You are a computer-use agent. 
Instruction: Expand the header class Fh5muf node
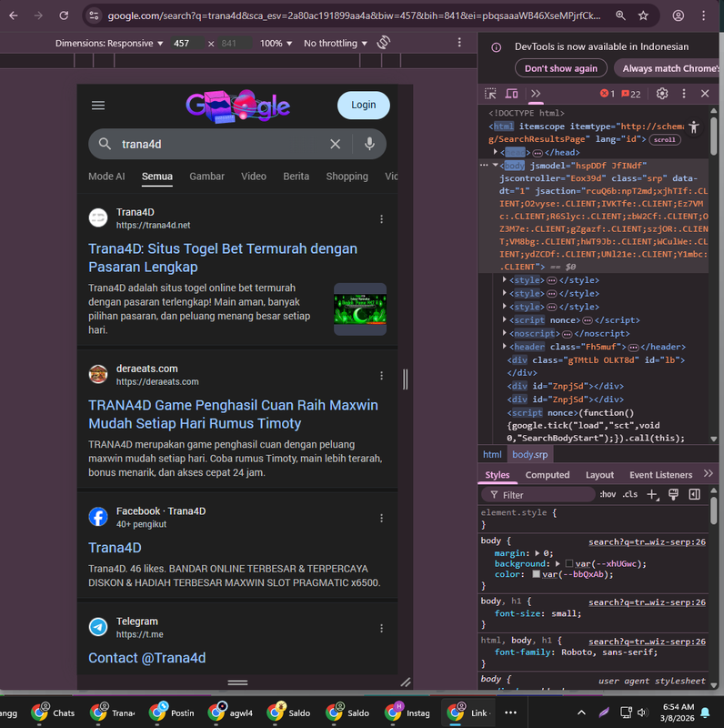505,347
